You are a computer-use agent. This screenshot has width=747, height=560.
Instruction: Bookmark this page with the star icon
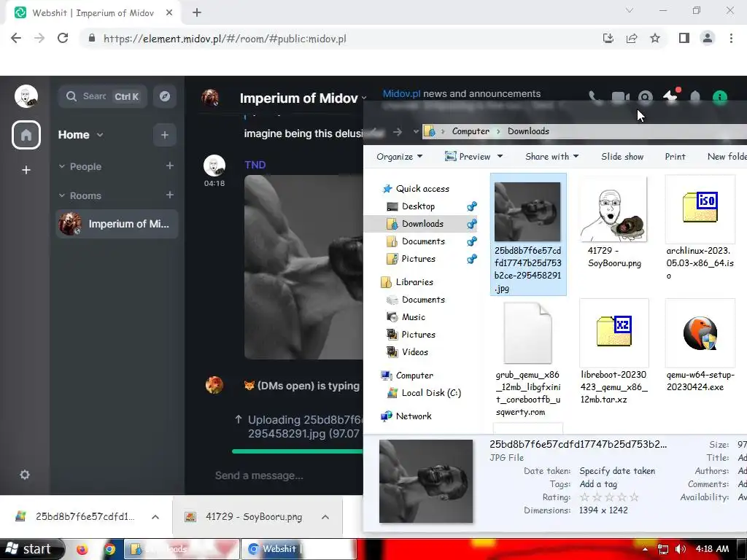655,38
